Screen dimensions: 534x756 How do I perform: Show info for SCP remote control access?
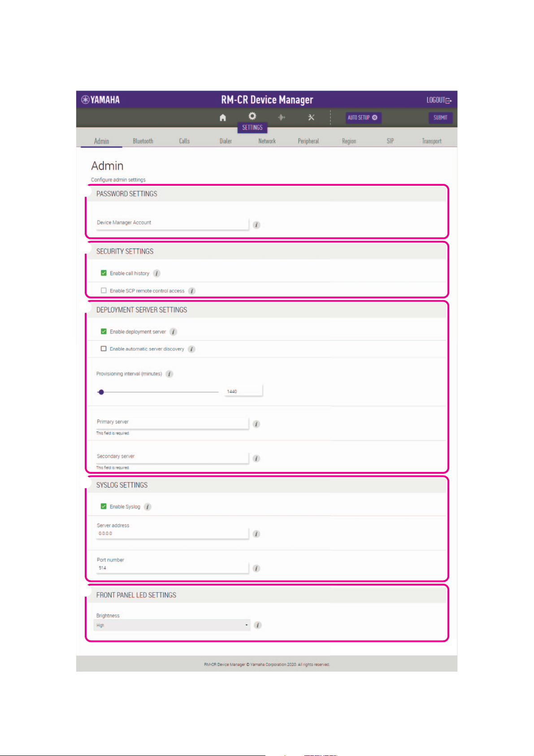[191, 291]
